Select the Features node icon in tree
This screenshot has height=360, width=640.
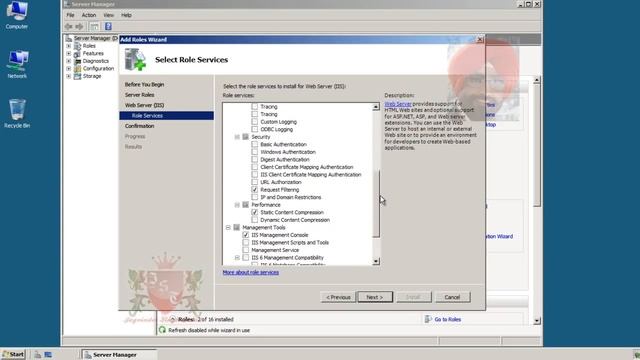[77, 53]
